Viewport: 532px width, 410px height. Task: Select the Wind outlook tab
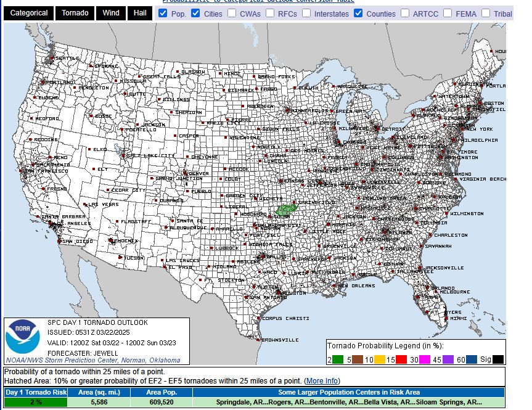(x=111, y=13)
